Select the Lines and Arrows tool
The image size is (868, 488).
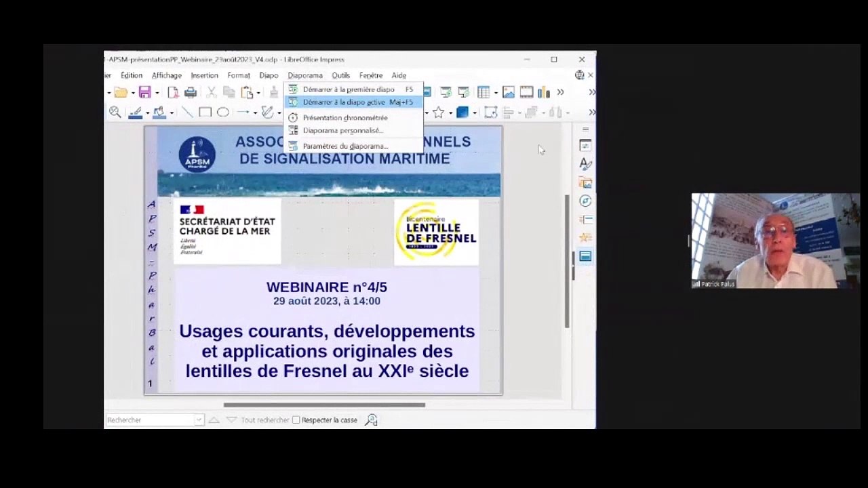click(242, 113)
